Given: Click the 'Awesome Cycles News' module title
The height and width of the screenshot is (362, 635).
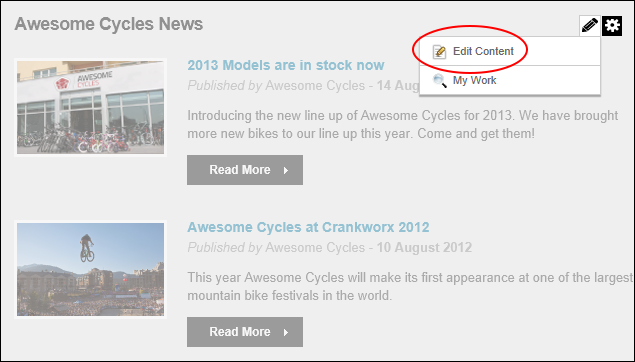Looking at the screenshot, I should pyautogui.click(x=109, y=24).
